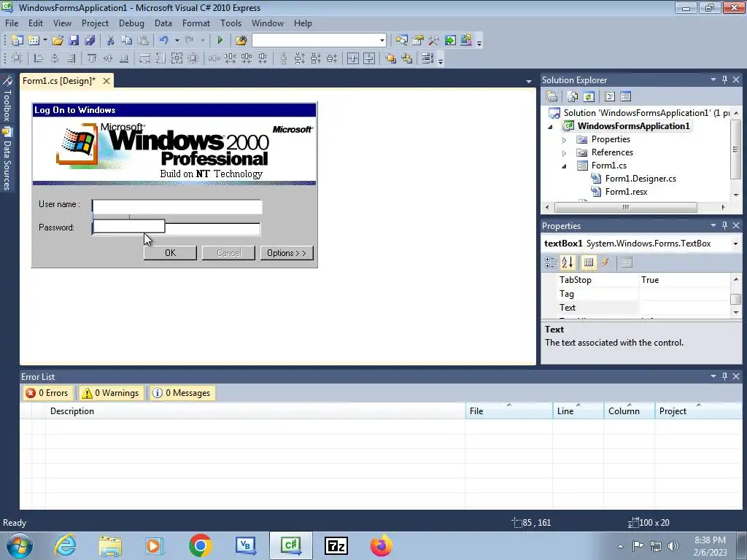Click View Designer icon in Solution Explorer
This screenshot has width=747, height=560.
pyautogui.click(x=625, y=97)
